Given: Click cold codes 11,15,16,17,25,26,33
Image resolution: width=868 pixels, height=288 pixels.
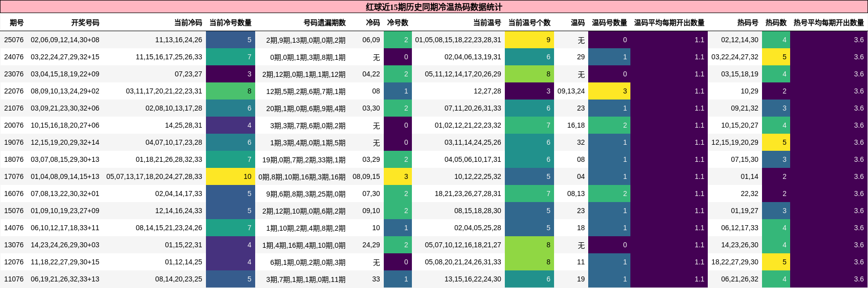Looking at the screenshot, I should 169,57.
